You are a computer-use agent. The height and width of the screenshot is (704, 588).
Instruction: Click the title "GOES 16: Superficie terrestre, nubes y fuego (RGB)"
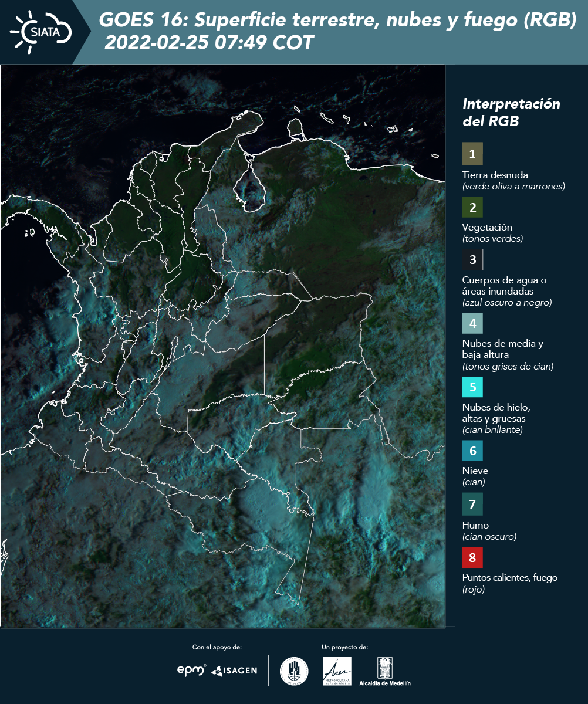[x=338, y=21]
